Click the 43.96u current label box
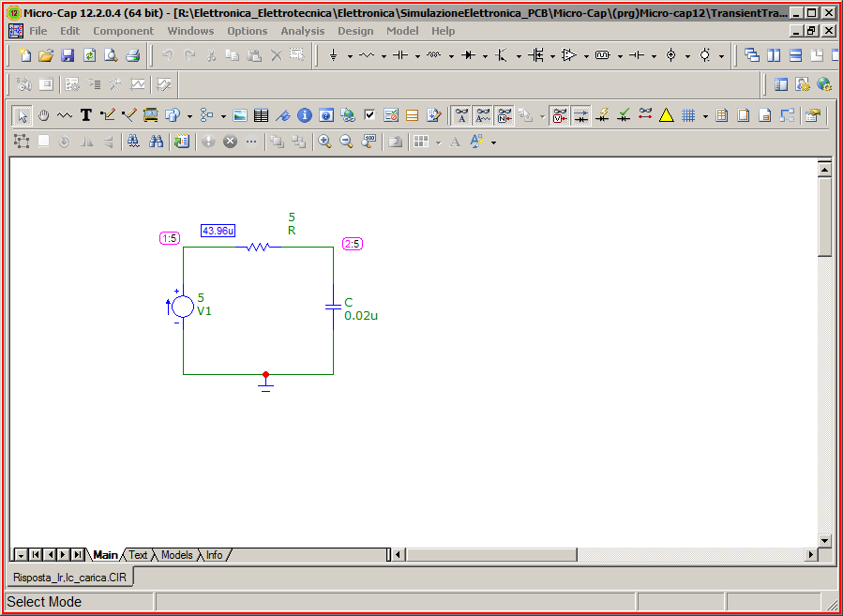843x616 pixels. [218, 231]
